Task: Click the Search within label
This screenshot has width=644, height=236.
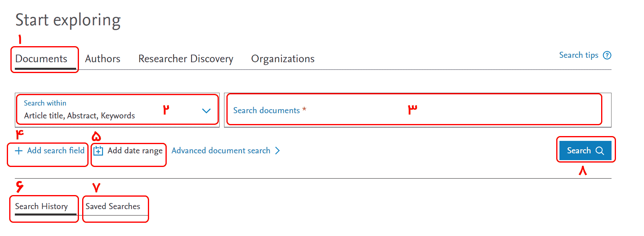Action: (45, 103)
